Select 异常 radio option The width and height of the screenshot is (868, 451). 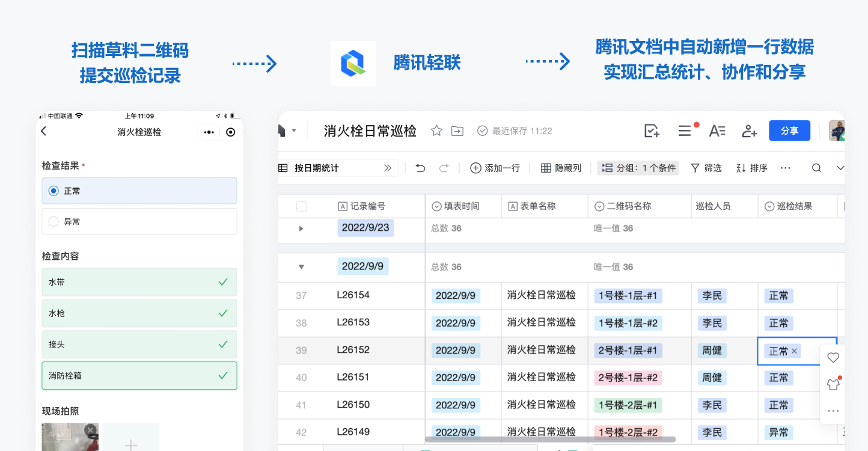(x=139, y=221)
